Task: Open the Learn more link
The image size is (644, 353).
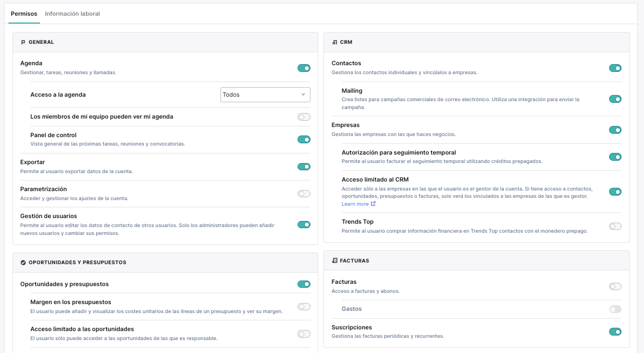Action: 355,204
